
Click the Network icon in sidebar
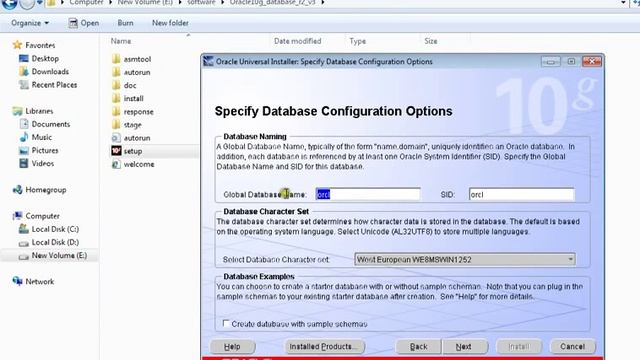[x=17, y=281]
